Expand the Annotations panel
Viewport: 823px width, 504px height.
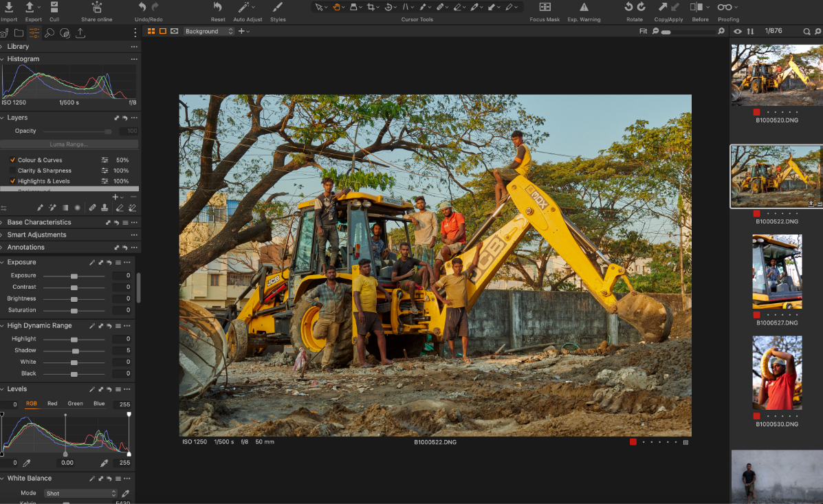(3, 248)
